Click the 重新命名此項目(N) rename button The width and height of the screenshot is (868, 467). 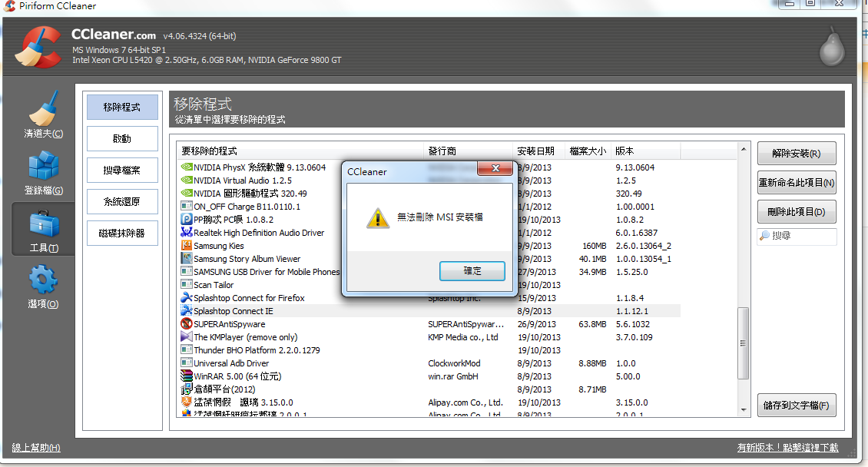[x=797, y=183]
